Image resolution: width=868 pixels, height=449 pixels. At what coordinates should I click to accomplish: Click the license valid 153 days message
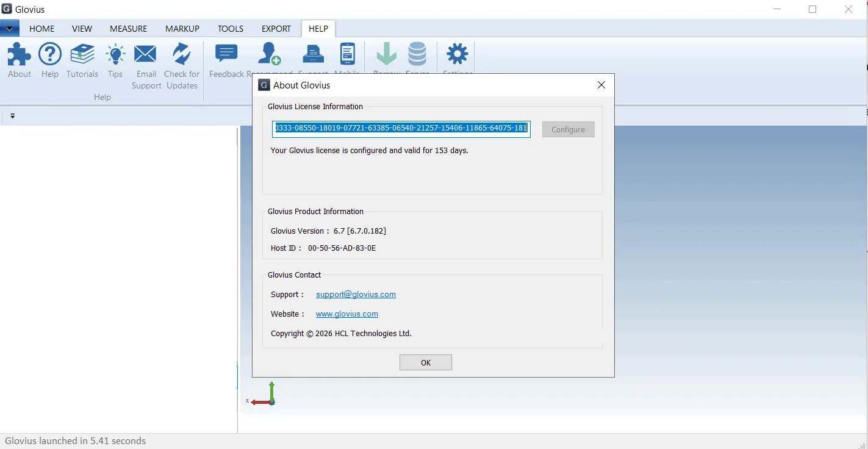370,150
